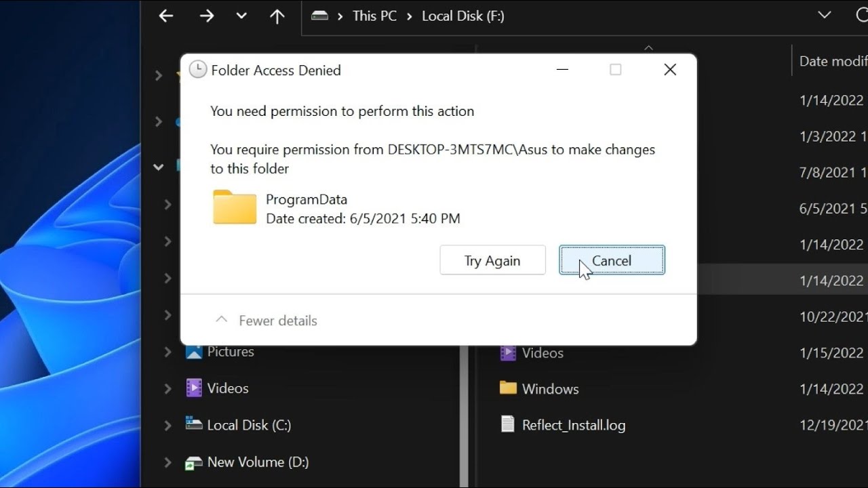The image size is (868, 488).
Task: Click the Forward navigation arrow
Action: pyautogui.click(x=207, y=16)
